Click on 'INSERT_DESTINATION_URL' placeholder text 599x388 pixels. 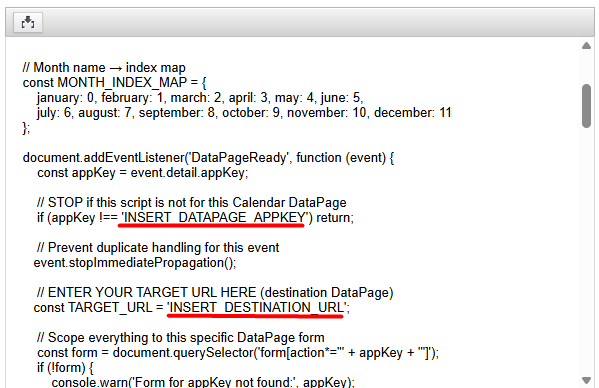coord(257,308)
